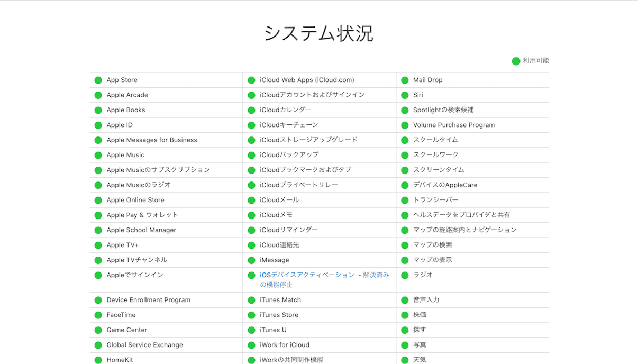Click the status dot for iCloudカレンダー
Image resolution: width=638 pixels, height=364 pixels.
[251, 110]
